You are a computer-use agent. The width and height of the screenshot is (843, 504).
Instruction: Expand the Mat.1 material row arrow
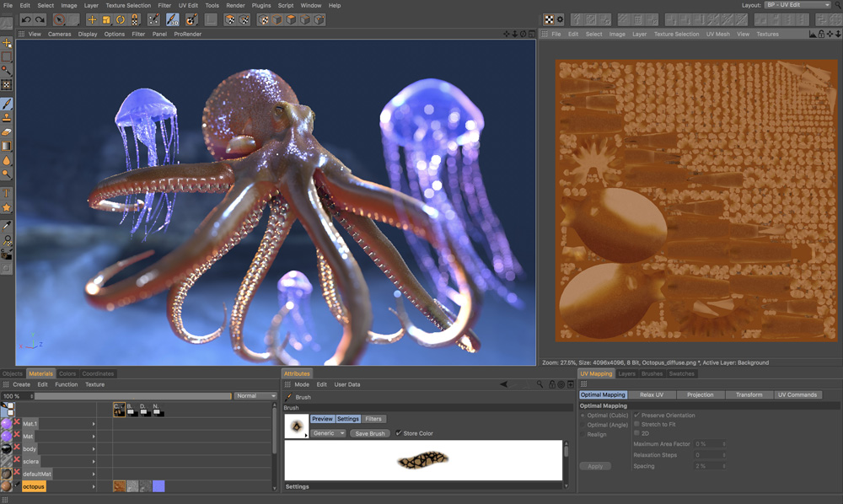[x=94, y=424]
